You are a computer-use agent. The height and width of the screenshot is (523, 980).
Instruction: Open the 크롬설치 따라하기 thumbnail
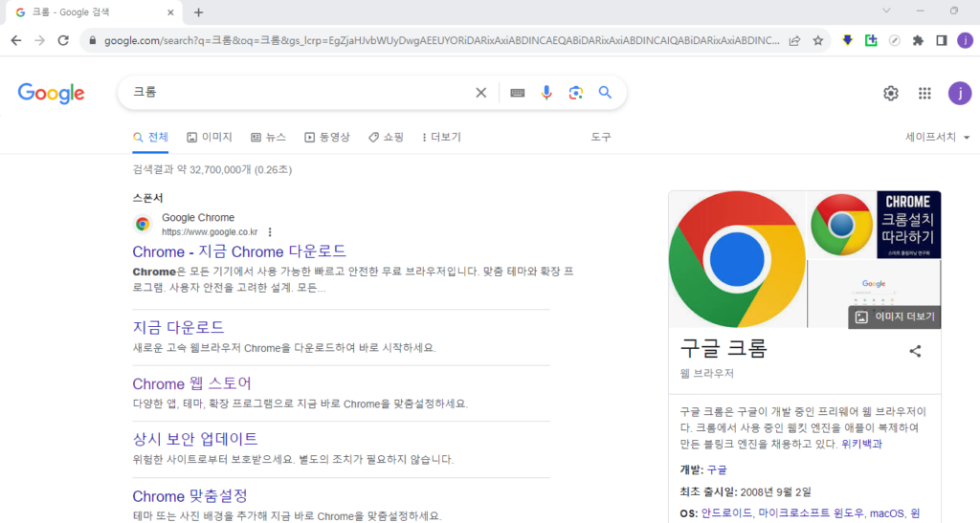pyautogui.click(x=909, y=225)
